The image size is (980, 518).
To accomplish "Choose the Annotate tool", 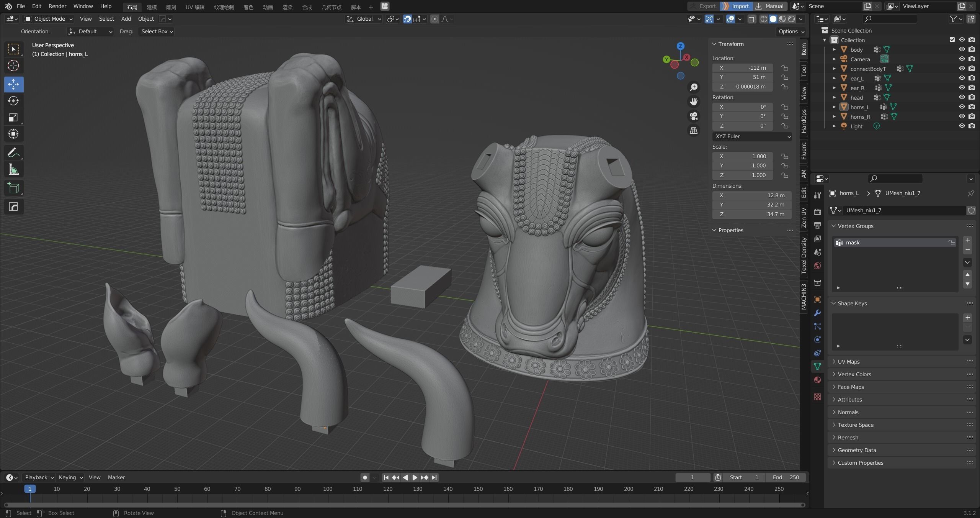I will 13,152.
